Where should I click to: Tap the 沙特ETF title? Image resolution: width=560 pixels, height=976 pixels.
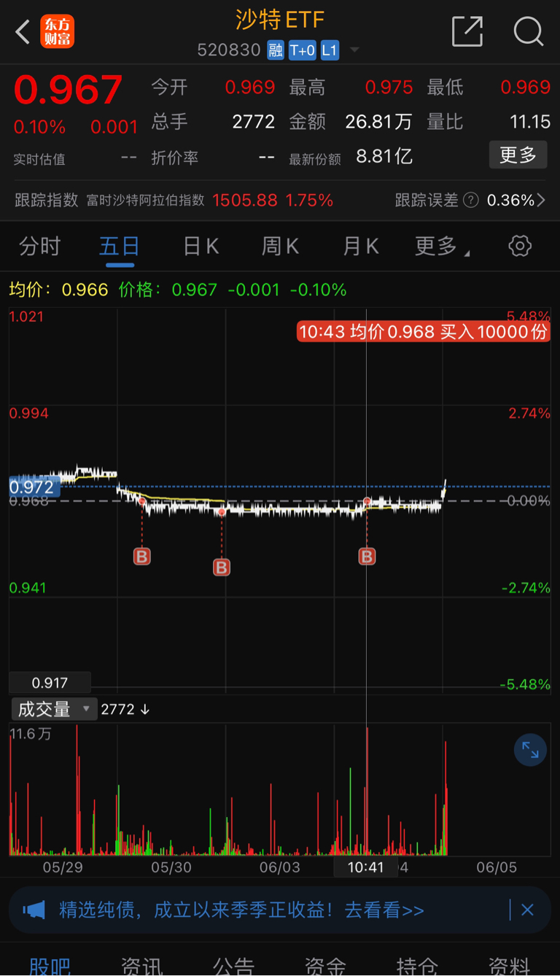coord(280,20)
